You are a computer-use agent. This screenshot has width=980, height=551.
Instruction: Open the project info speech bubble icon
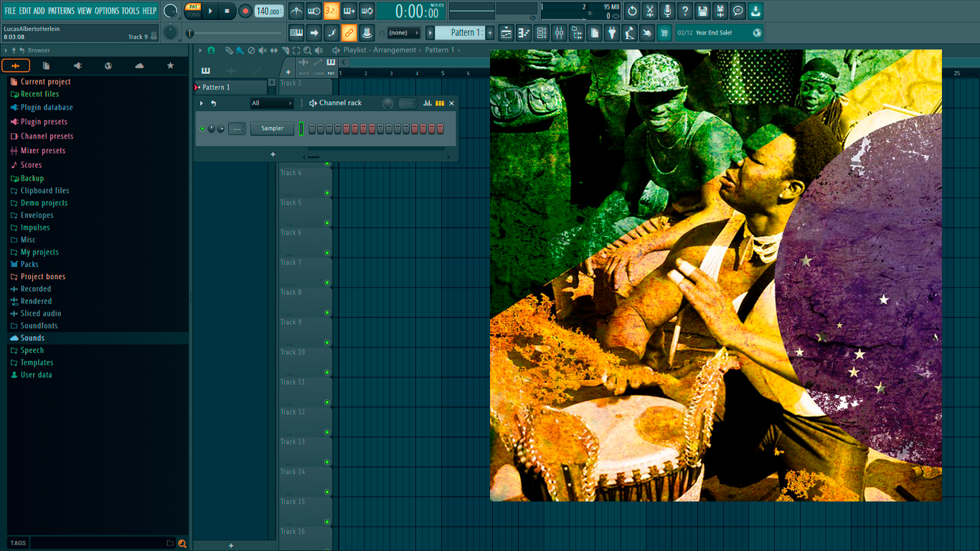coord(738,11)
